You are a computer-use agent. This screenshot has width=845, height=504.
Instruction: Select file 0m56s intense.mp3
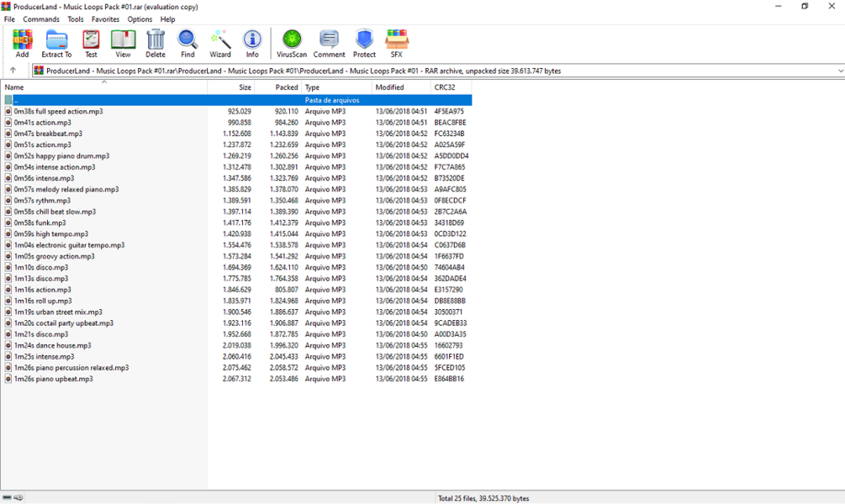click(236, 178)
